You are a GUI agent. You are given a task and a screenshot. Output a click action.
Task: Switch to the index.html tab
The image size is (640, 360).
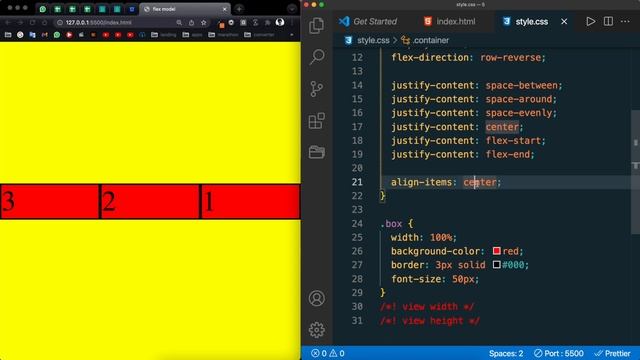[x=449, y=22]
